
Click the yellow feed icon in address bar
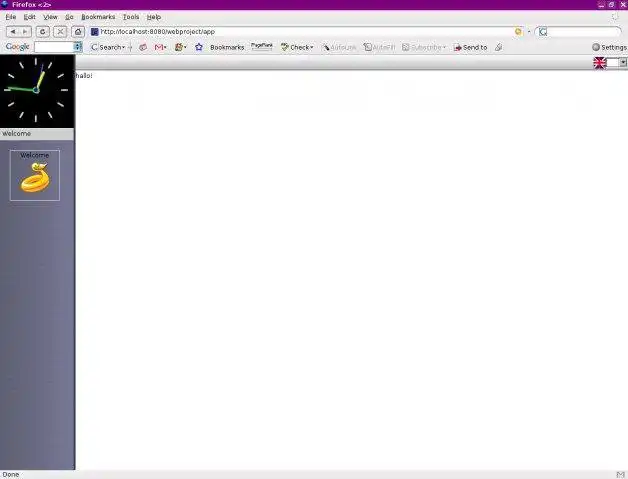pos(518,32)
